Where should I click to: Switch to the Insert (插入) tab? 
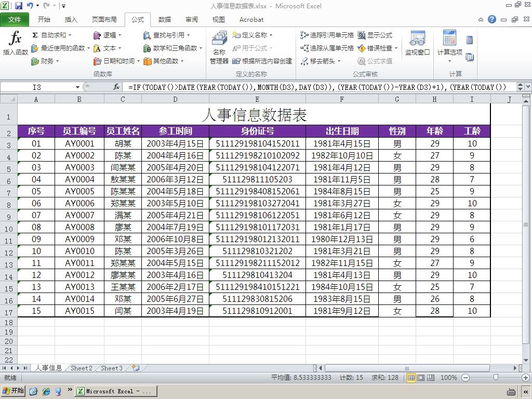(x=71, y=20)
